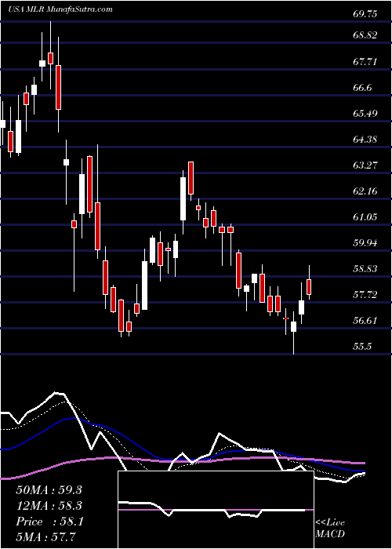Click the tallest-wick candlestick near 69.75
The image size is (392, 549).
(x=50, y=58)
